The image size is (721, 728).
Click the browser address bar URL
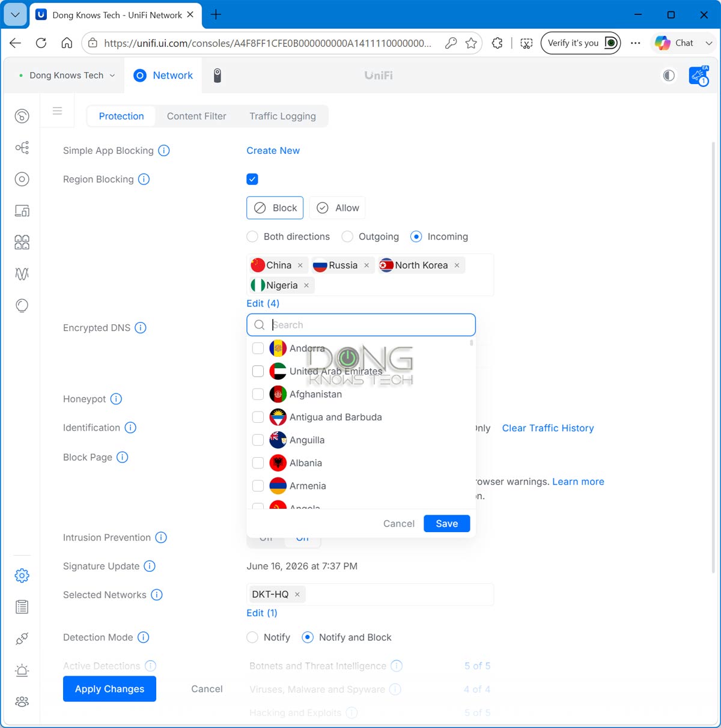[x=267, y=43]
